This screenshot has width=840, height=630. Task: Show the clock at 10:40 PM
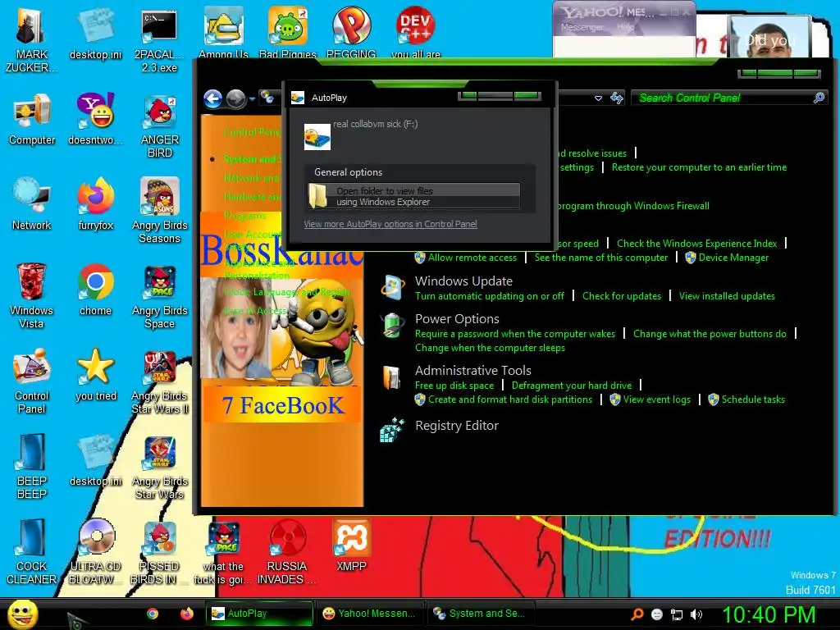pyautogui.click(x=769, y=614)
